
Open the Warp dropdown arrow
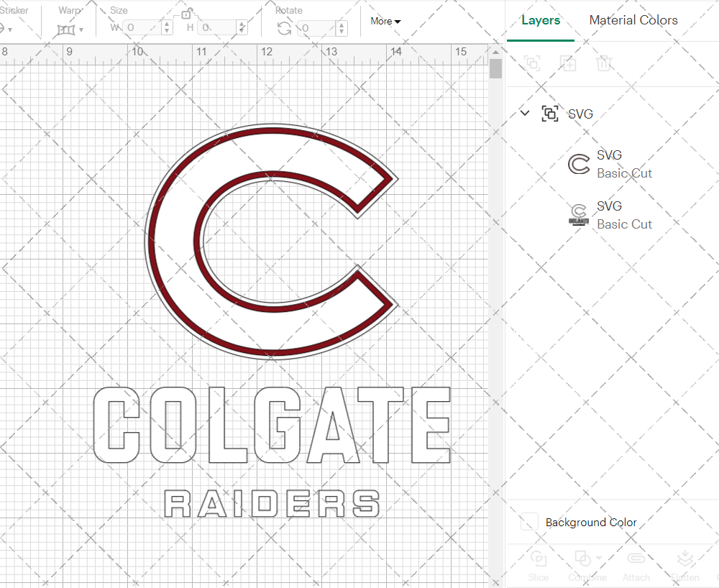[81, 29]
